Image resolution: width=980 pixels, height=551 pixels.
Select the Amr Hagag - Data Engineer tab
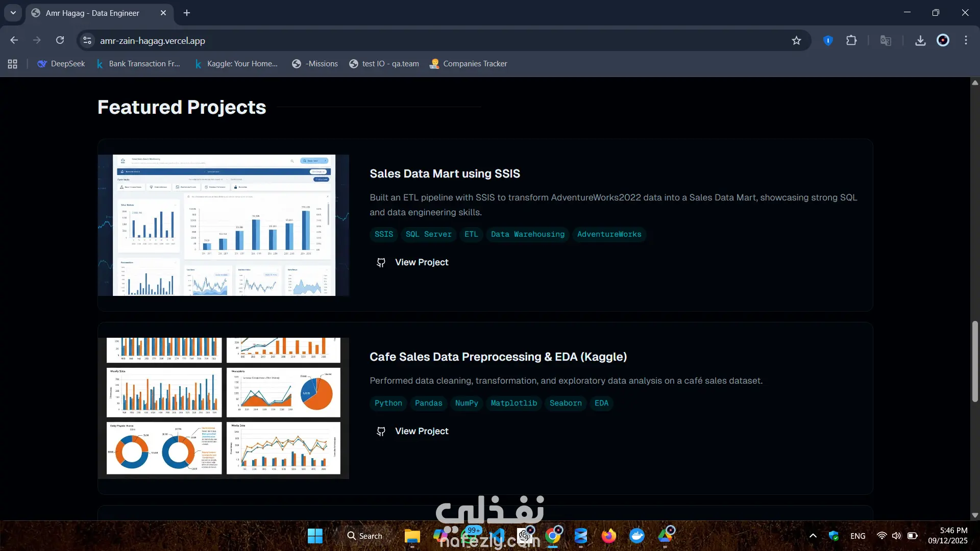pos(92,13)
